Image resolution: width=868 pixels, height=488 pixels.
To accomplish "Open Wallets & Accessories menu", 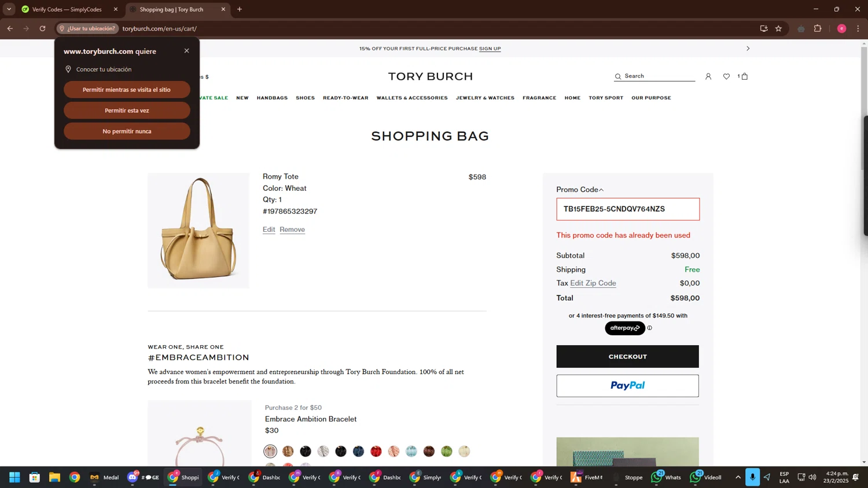I will coord(412,98).
